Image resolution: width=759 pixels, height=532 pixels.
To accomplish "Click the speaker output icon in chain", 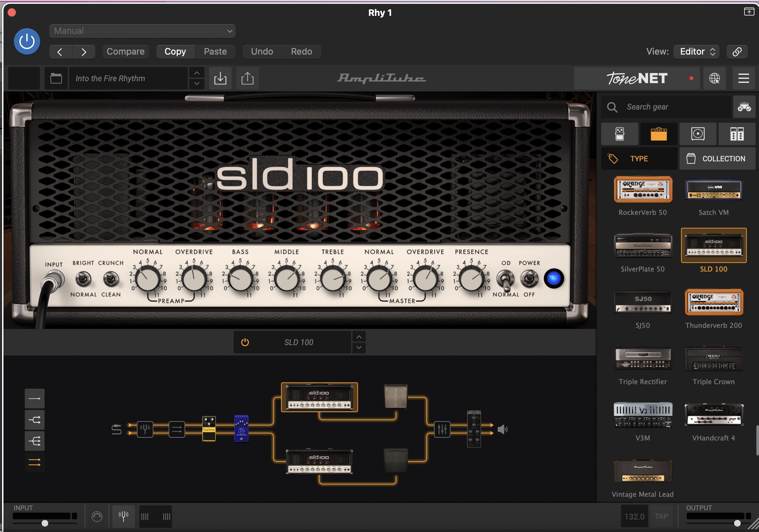I will pos(503,430).
